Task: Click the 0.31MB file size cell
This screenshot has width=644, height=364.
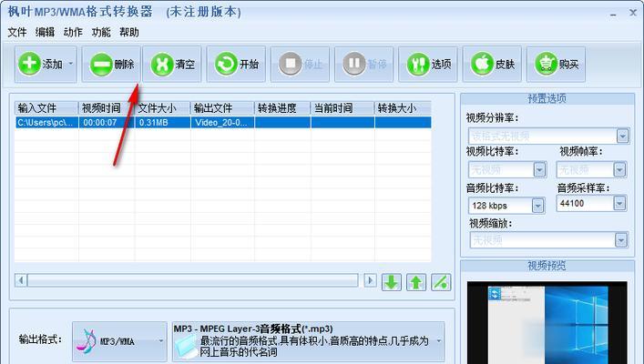Action: [163, 122]
